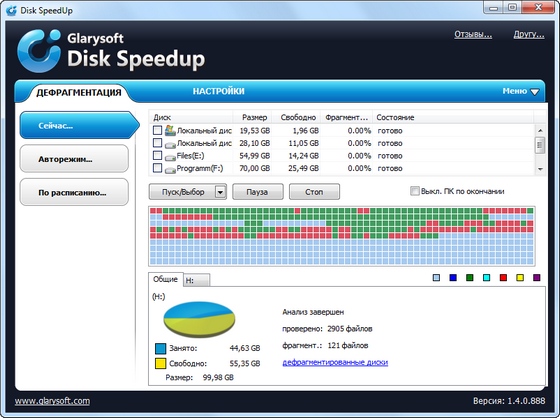
Task: Check the Files(E:) drive checkbox
Action: [157, 155]
